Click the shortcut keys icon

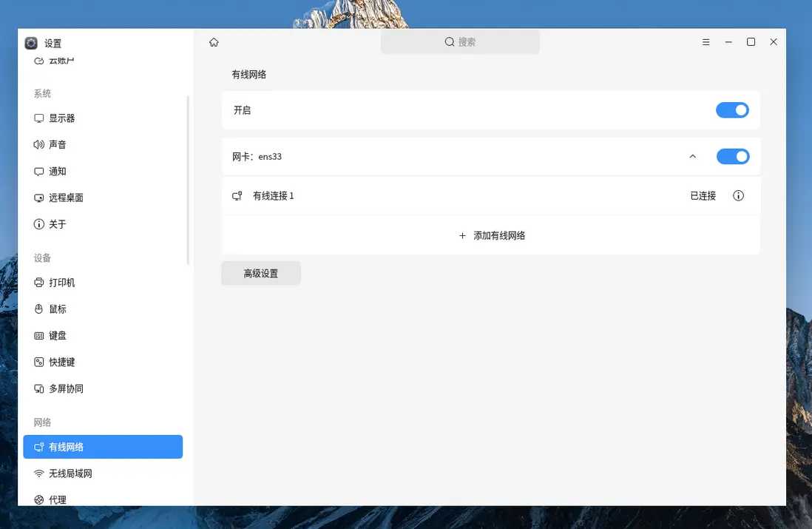(x=39, y=363)
